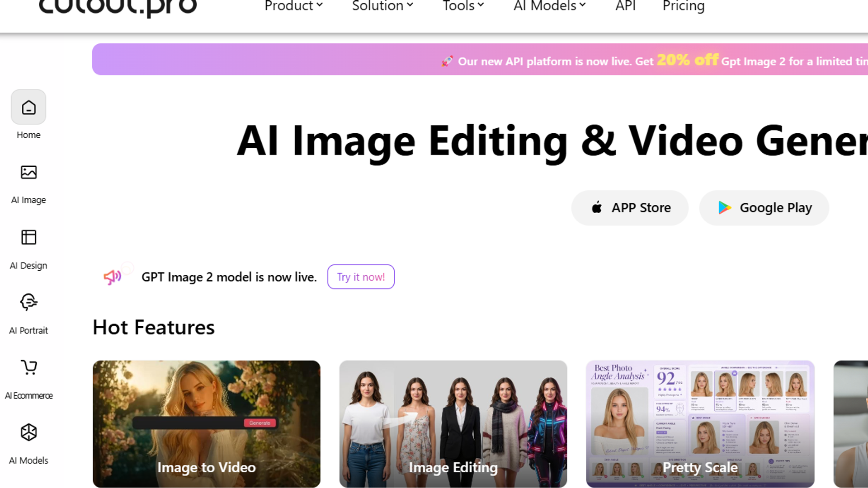Viewport: 868px width, 488px height.
Task: Click the AI Design label in sidebar
Action: 28,265
